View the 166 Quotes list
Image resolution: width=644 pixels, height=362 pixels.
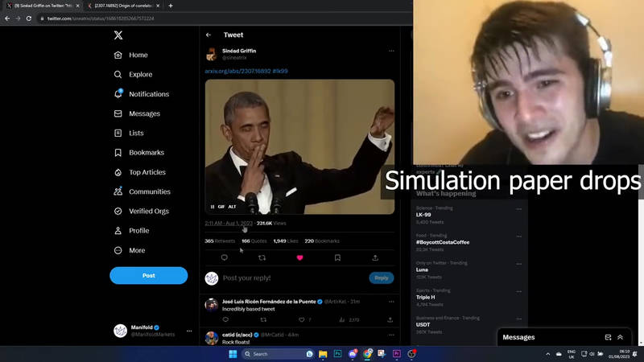pos(254,241)
